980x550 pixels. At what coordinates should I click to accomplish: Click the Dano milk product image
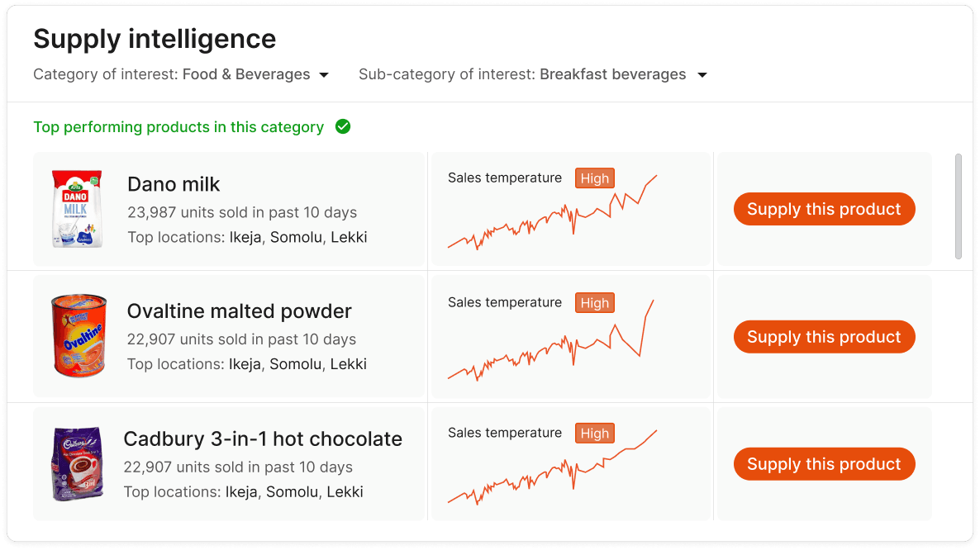point(77,209)
